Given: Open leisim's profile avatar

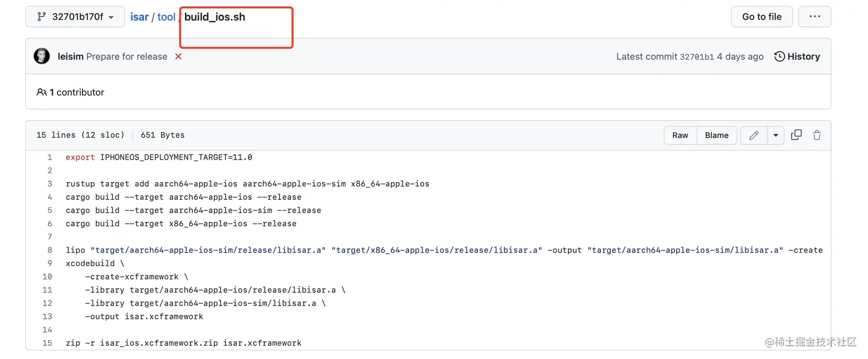Looking at the screenshot, I should (x=41, y=56).
